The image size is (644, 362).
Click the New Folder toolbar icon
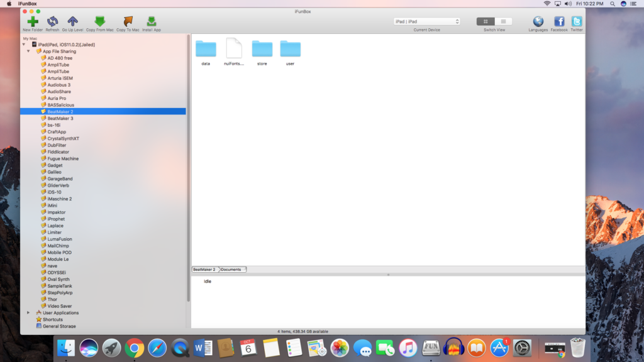33,21
